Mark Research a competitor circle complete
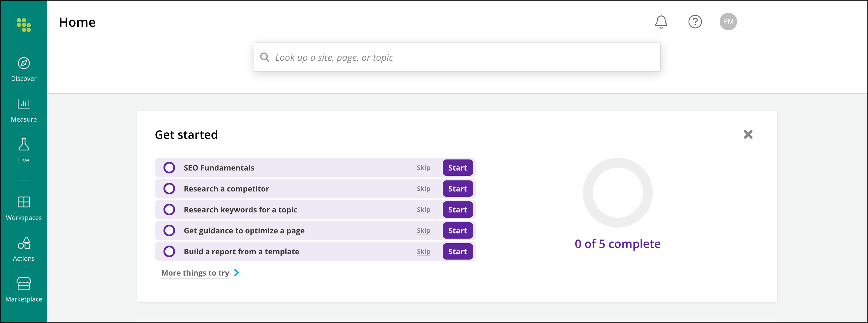The image size is (868, 323). point(169,189)
